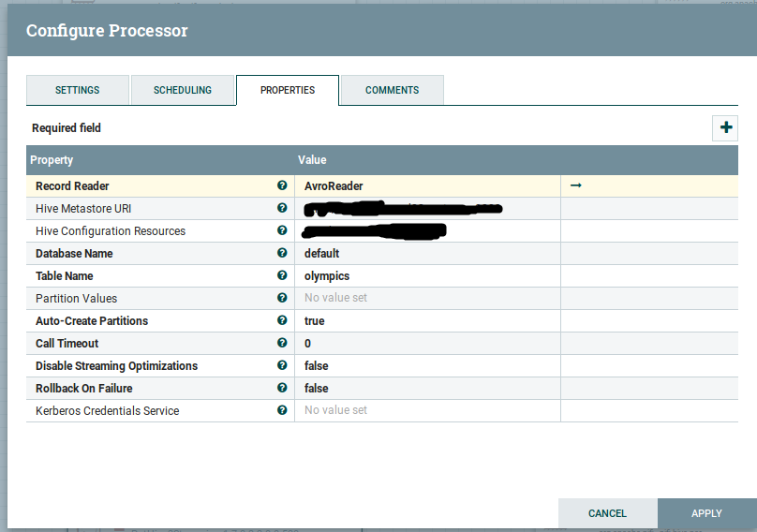
Task: Show help for Hive Configuration Resources
Action: [x=282, y=230]
